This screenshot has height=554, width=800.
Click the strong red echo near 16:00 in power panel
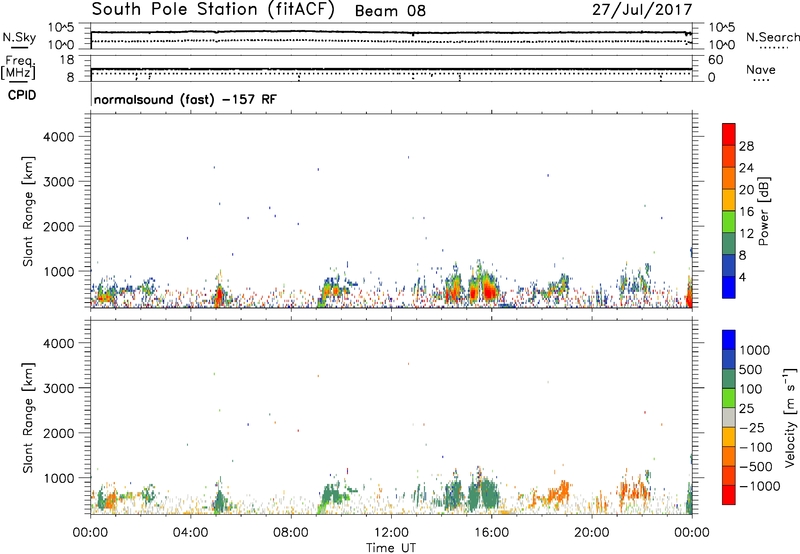tap(491, 291)
